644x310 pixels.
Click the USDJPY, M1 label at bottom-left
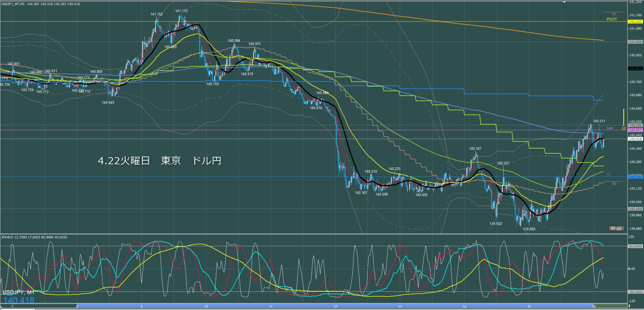pos(19,292)
